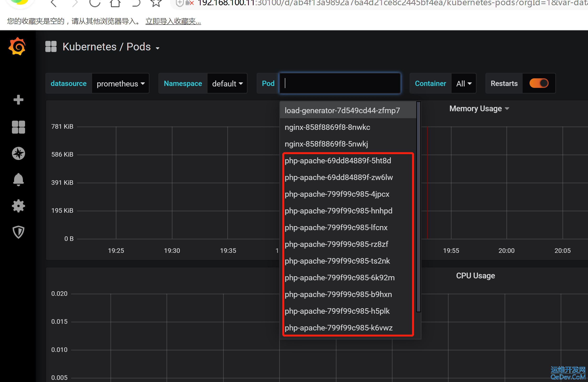The width and height of the screenshot is (588, 382).
Task: Bookmark page with the star icon
Action: [x=156, y=3]
